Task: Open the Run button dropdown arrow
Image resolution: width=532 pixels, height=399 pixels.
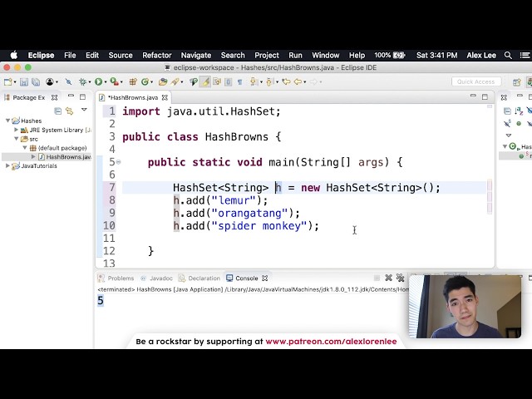Action: (106, 82)
